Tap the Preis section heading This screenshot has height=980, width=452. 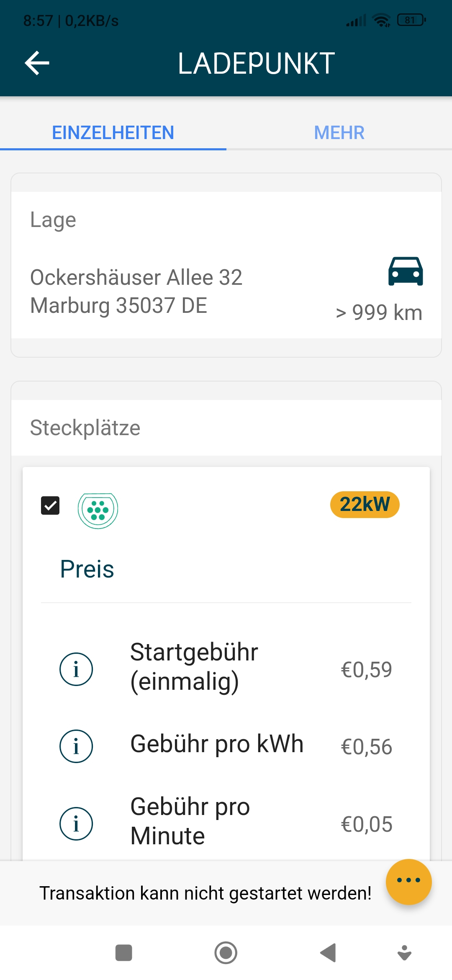point(87,569)
